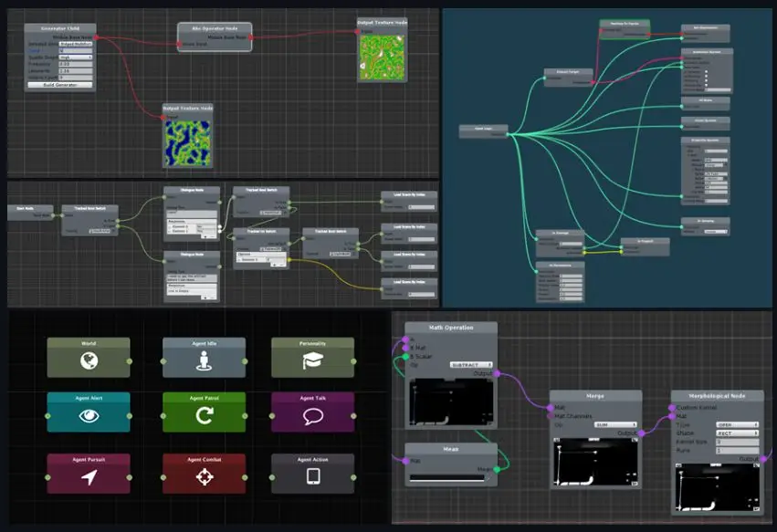777x532 pixels.
Task: Click the Agent Combat node output port
Action: coord(245,477)
